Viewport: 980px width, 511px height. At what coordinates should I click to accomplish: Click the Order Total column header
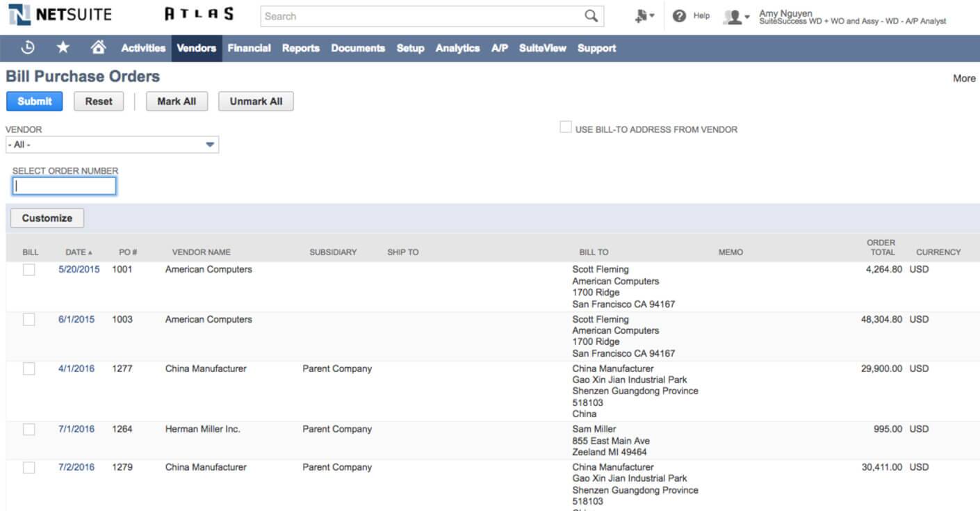click(881, 248)
